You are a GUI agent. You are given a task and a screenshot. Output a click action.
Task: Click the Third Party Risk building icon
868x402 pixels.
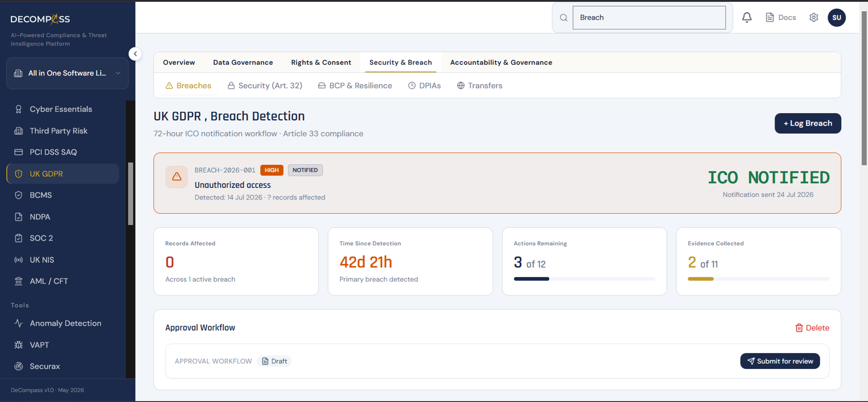point(18,131)
